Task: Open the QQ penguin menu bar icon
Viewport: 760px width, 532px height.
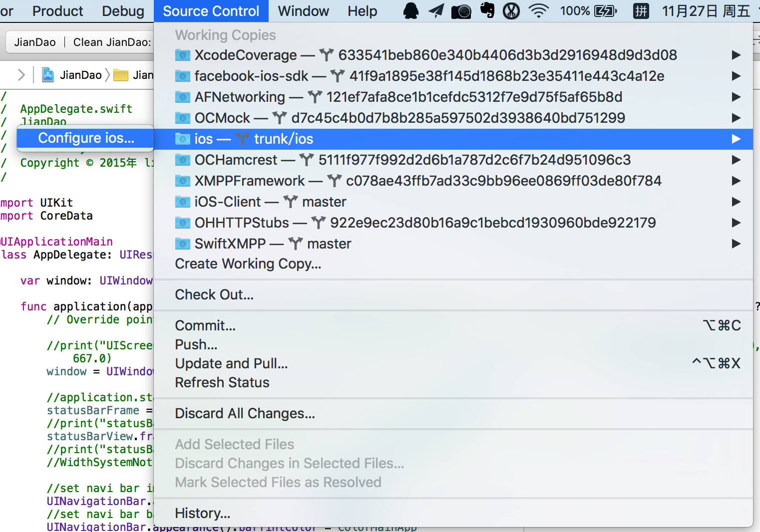Action: (x=411, y=11)
